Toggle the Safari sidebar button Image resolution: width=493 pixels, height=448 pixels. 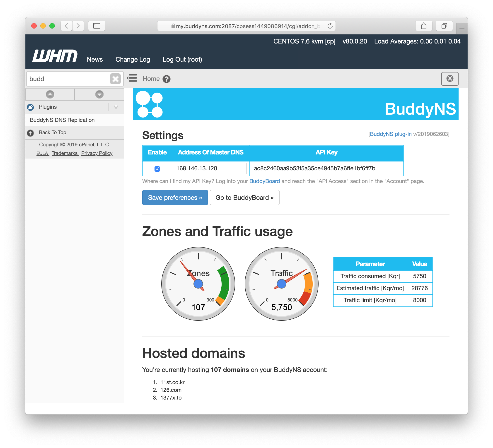click(x=97, y=26)
